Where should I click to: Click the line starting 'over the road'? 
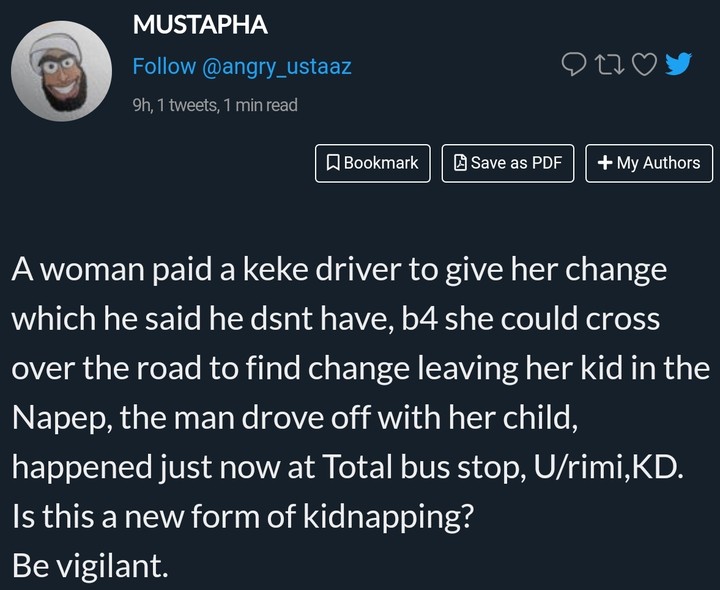[360, 370]
